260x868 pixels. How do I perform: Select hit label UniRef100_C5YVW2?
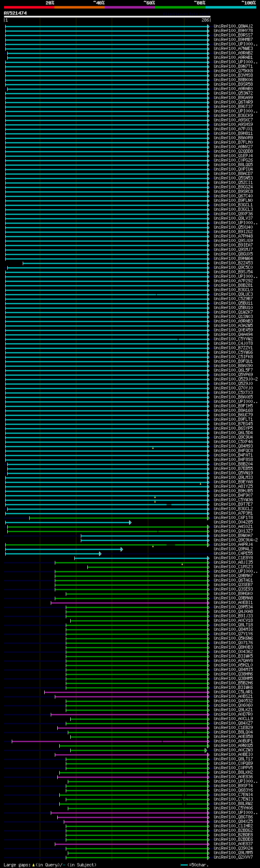233,339
